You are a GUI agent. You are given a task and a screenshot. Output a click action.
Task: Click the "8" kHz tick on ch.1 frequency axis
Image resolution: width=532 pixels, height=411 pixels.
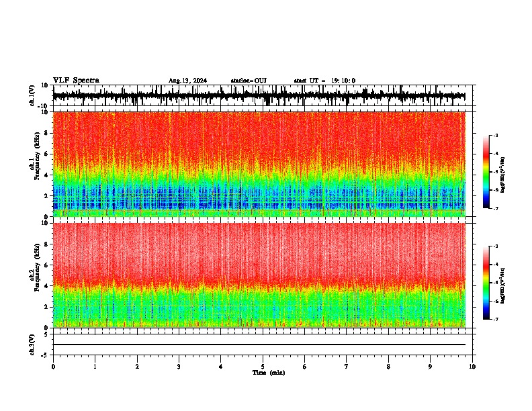(x=46, y=133)
